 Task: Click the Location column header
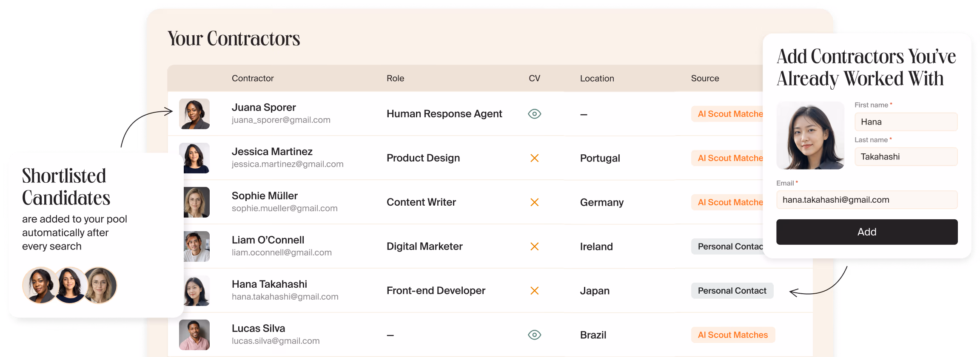(597, 78)
